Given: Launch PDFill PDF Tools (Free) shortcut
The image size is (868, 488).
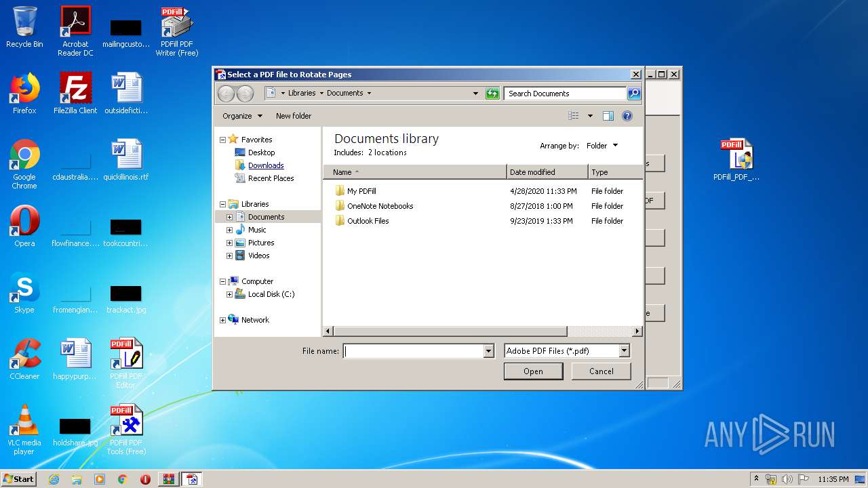Looking at the screenshot, I should [x=126, y=430].
